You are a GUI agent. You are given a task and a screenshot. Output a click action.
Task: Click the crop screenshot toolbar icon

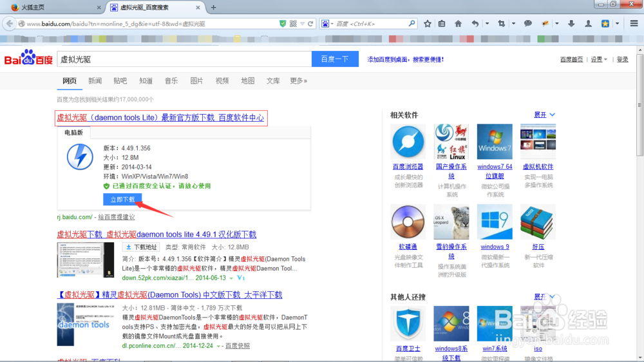point(502,24)
